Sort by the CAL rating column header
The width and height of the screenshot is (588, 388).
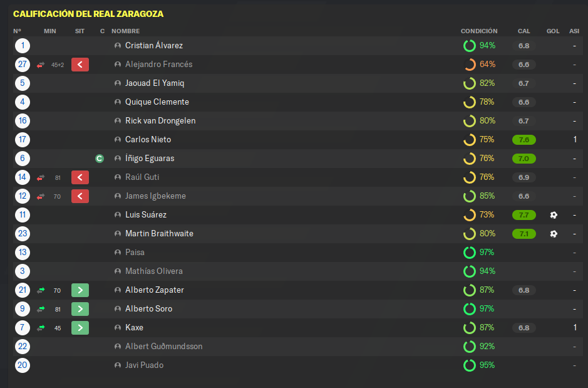coord(524,31)
